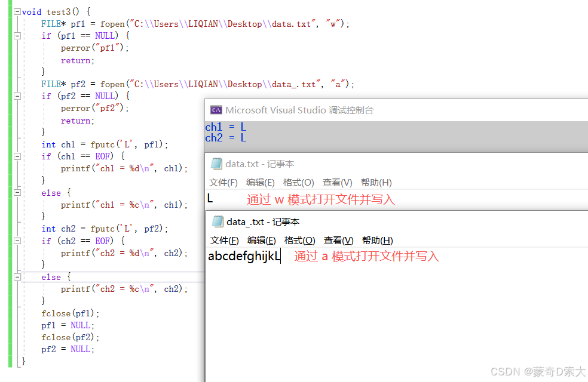This screenshot has height=382, width=588.
Task: Open 格式(O) menu in data_.txt Notepad
Action: click(x=299, y=241)
